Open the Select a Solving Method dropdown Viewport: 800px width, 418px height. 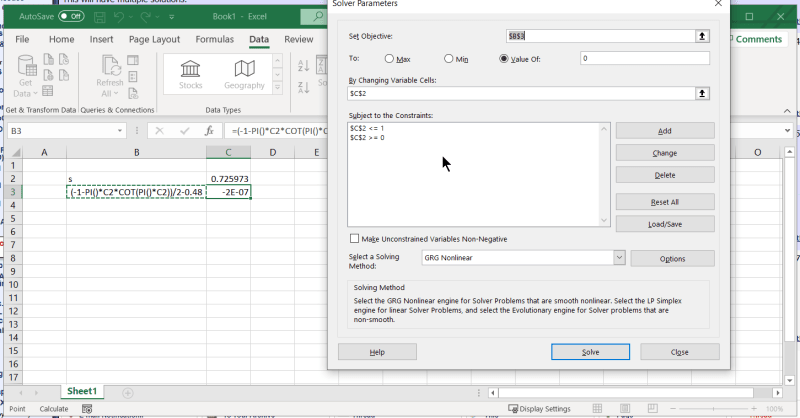(x=619, y=258)
